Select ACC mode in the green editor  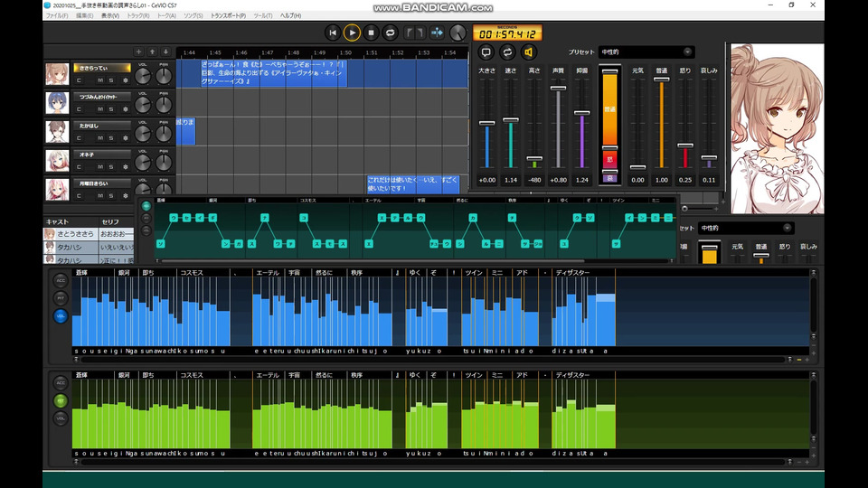(x=61, y=382)
